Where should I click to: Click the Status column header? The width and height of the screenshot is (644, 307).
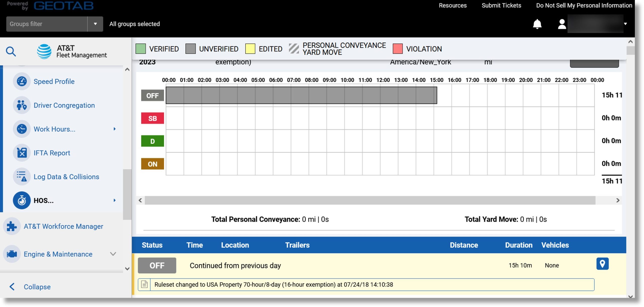pyautogui.click(x=152, y=245)
